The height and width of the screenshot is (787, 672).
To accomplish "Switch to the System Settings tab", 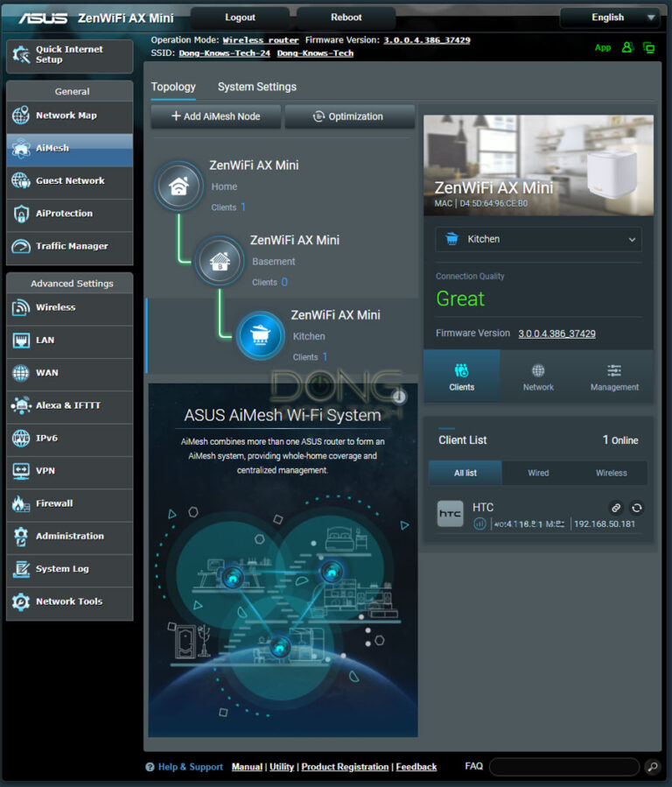I will pyautogui.click(x=256, y=87).
